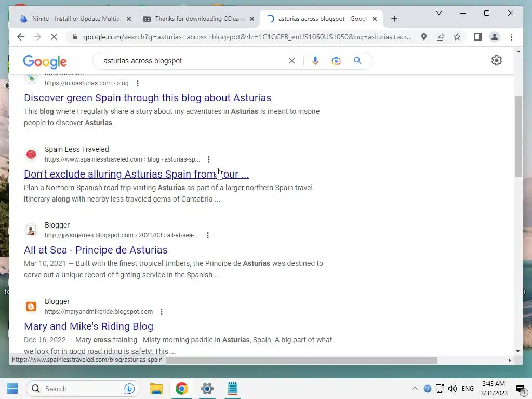Viewport: 532px width, 399px height.
Task: Click Windows taskbar Search box
Action: (83, 389)
